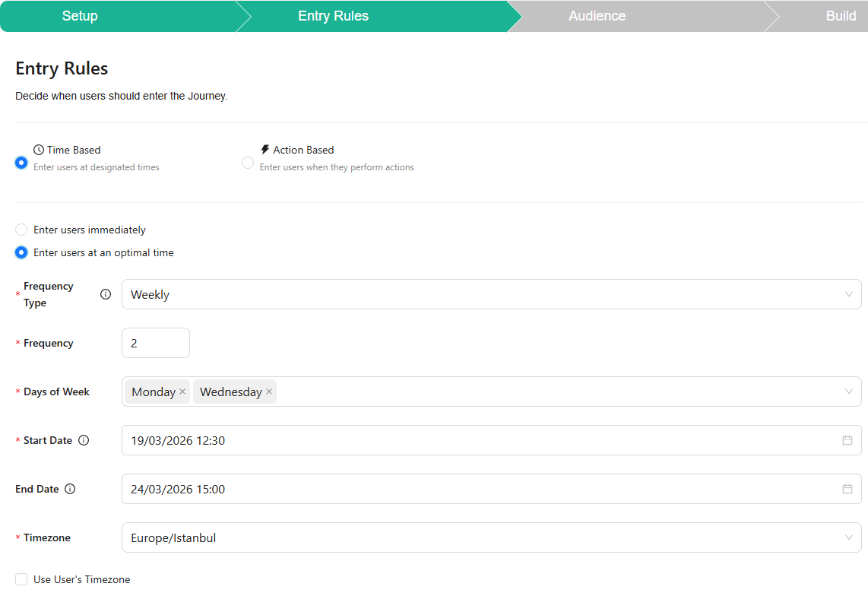The image size is (868, 596).
Task: Go to the Setup step
Action: point(80,16)
